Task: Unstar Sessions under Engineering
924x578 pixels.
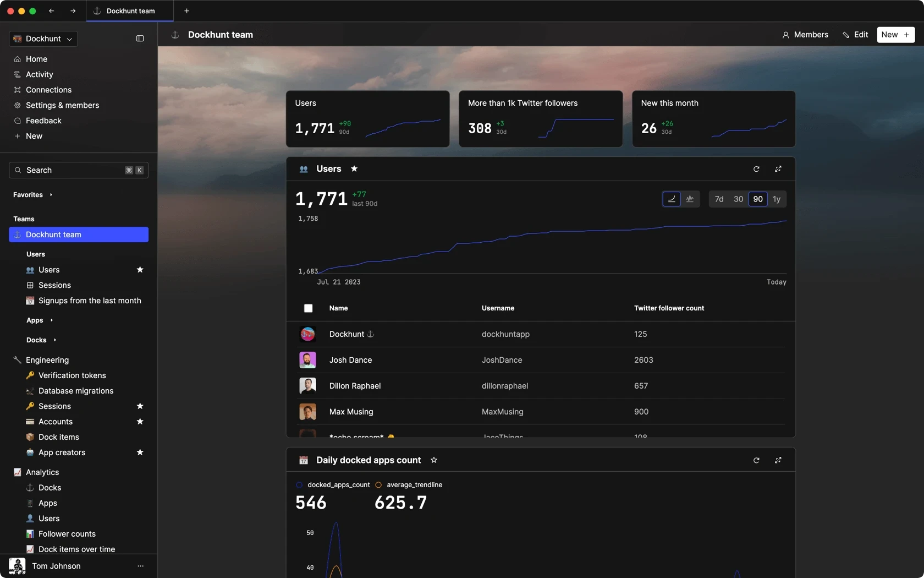Action: pyautogui.click(x=140, y=406)
